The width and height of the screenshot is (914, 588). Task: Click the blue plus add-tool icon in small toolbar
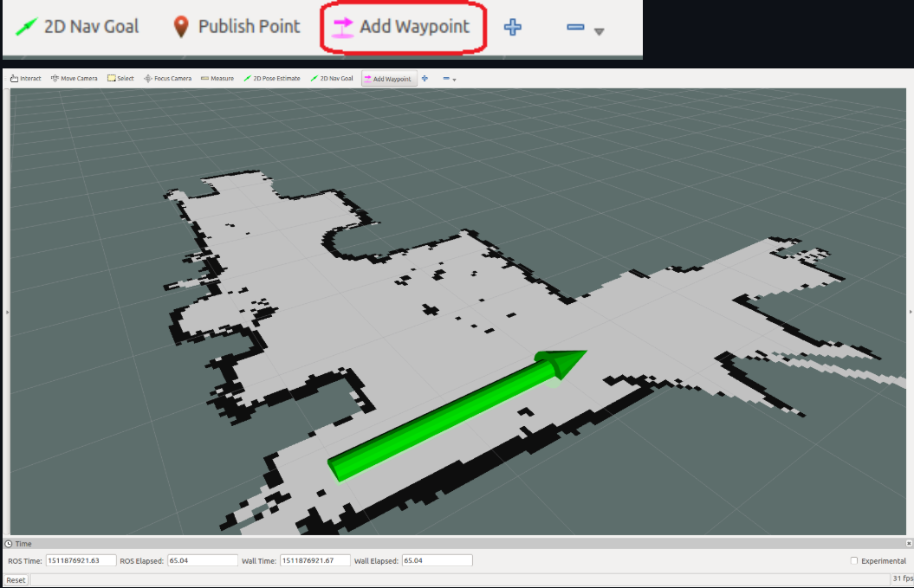(x=425, y=78)
